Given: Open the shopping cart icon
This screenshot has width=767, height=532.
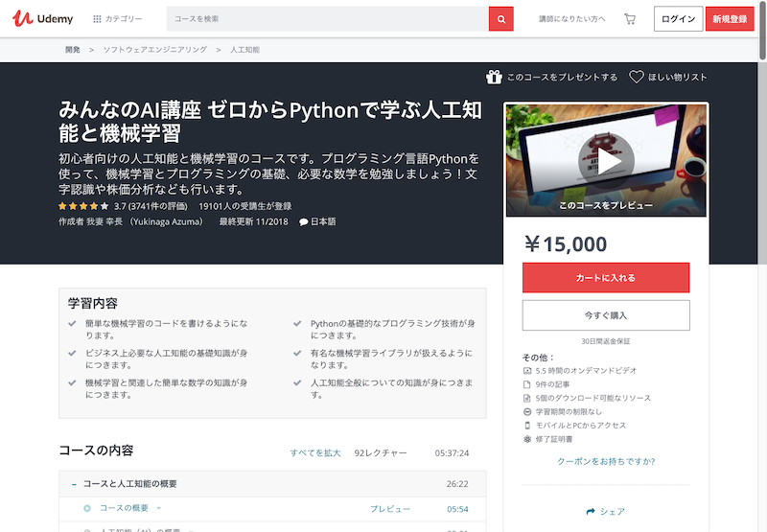Looking at the screenshot, I should 630,18.
